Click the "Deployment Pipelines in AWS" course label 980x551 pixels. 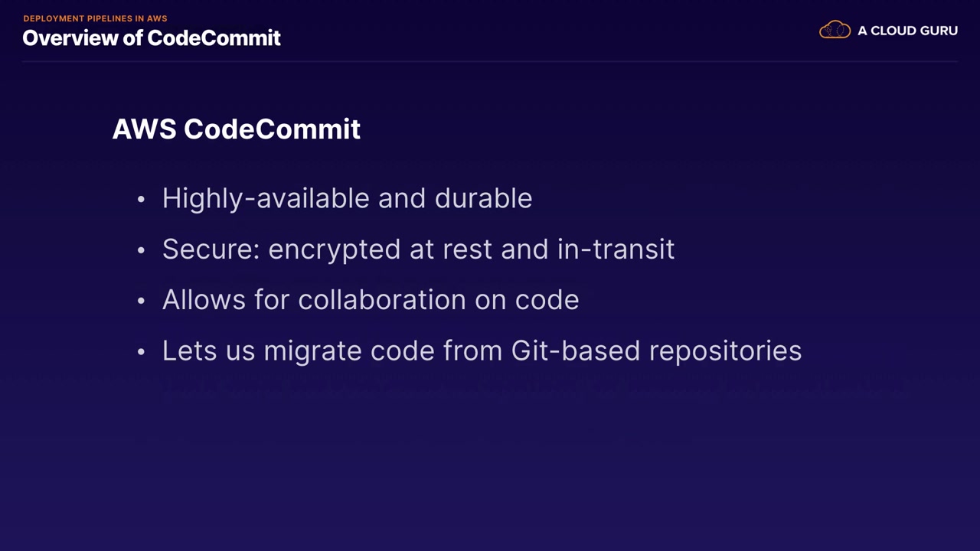point(95,18)
